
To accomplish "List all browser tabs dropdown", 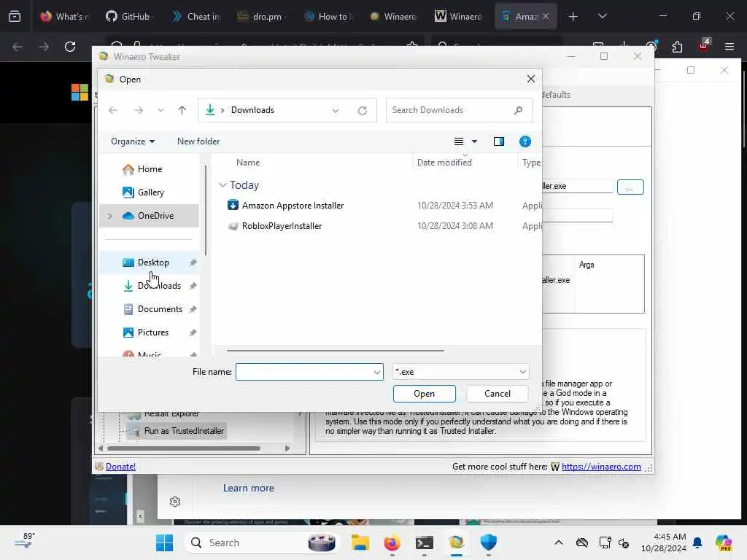I will tap(602, 17).
